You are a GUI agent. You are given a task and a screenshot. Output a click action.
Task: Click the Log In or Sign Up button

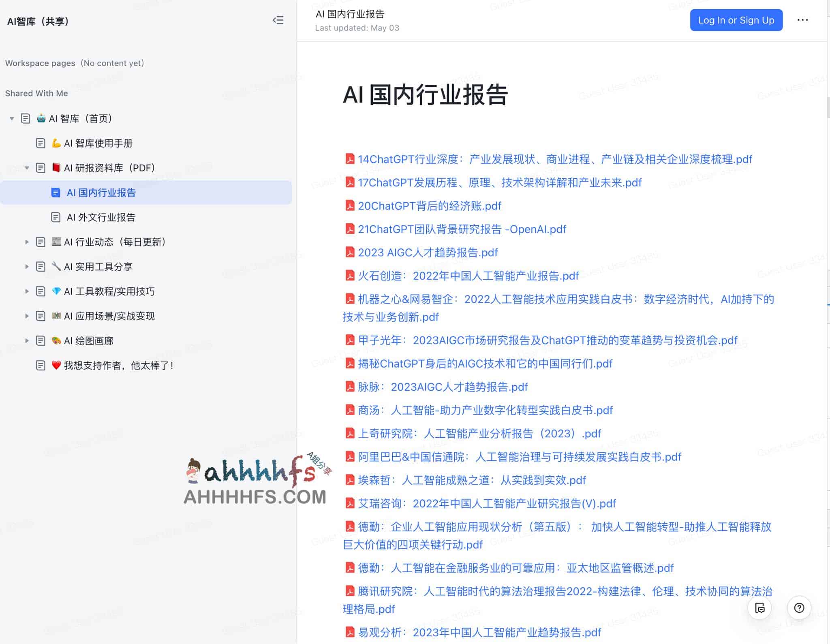[736, 20]
